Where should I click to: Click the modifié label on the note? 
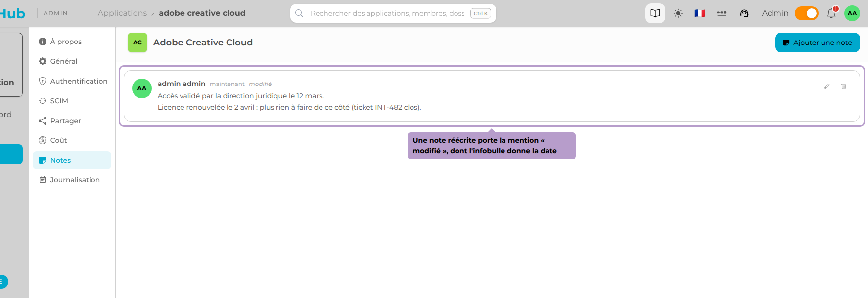(x=260, y=84)
